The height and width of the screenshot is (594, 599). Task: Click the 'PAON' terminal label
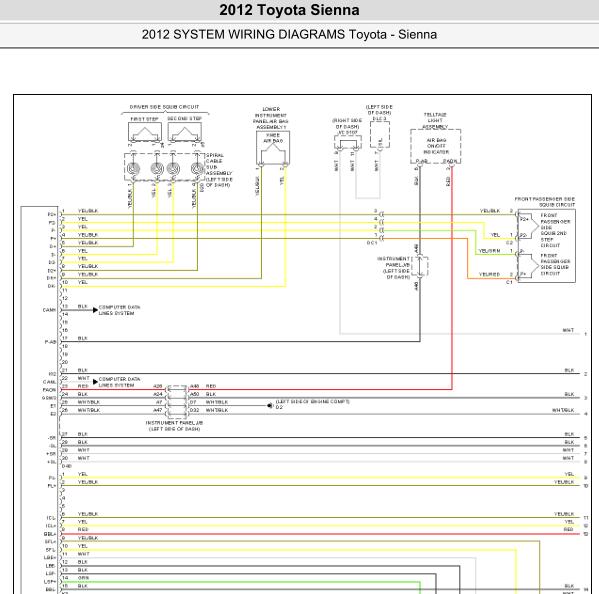(49, 390)
